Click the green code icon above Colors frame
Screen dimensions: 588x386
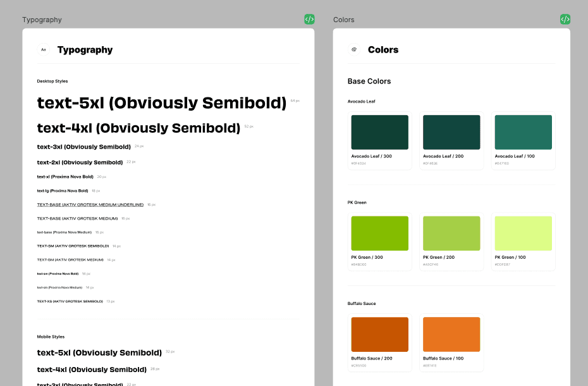point(565,20)
